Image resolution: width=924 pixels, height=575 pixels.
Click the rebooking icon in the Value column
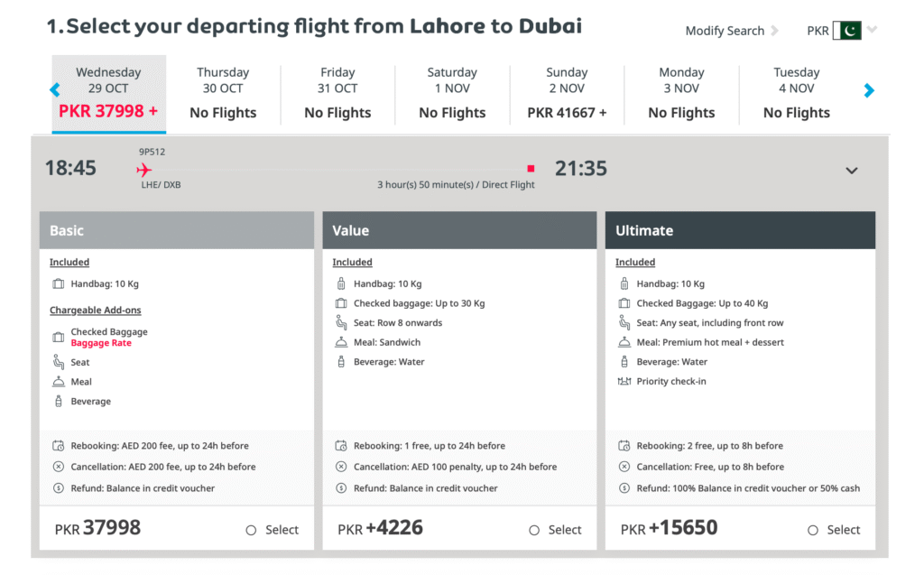339,445
